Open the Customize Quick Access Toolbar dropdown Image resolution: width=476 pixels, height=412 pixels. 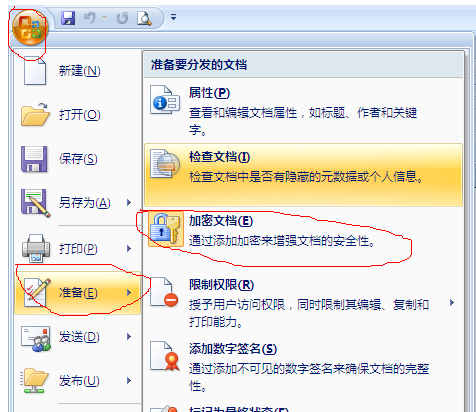point(173,17)
